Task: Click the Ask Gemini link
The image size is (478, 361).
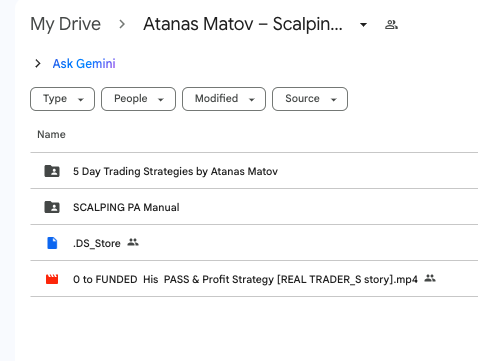Action: (84, 63)
